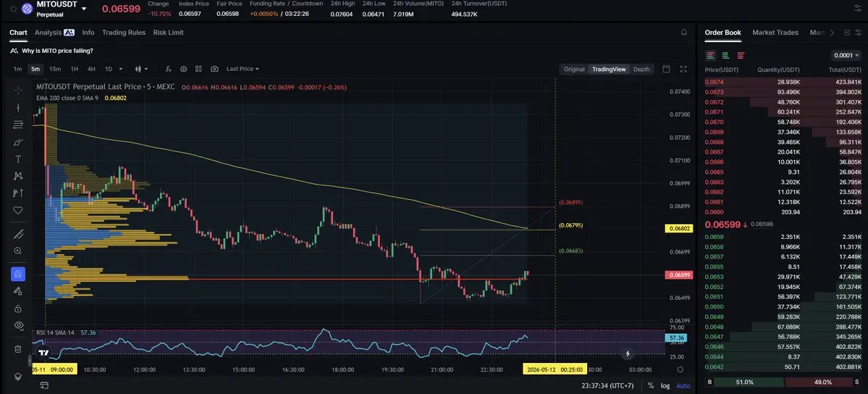This screenshot has width=868, height=394.
Task: Open the Analysis AI tab
Action: coord(54,33)
